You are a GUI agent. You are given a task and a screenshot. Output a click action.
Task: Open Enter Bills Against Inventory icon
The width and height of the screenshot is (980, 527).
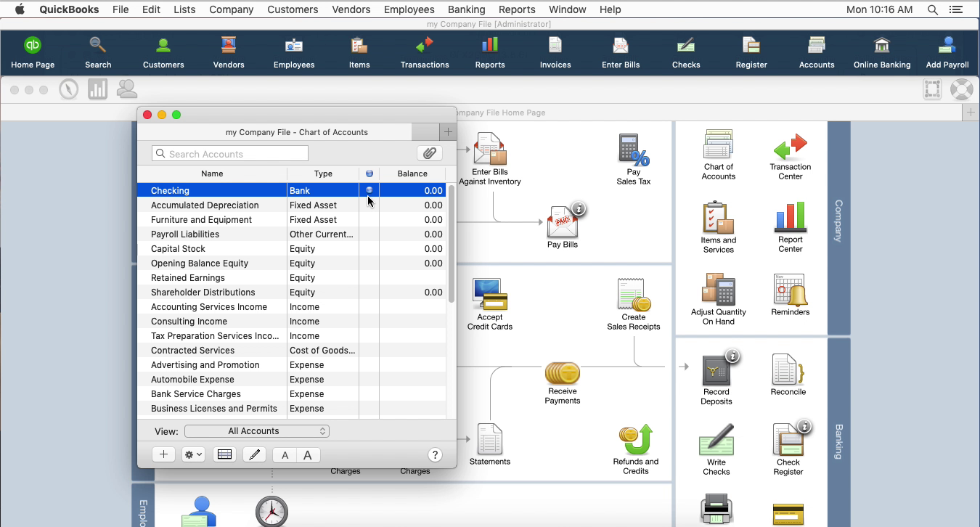pyautogui.click(x=490, y=159)
